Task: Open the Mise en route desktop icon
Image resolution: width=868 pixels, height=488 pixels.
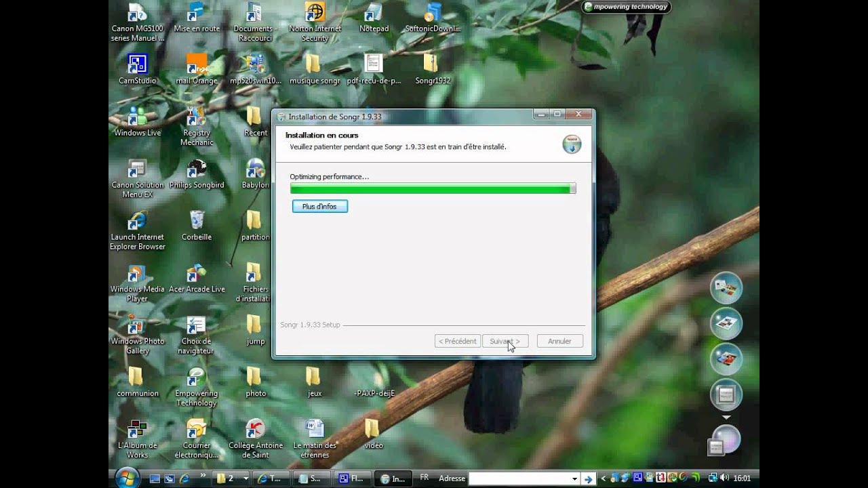Action: tap(197, 18)
